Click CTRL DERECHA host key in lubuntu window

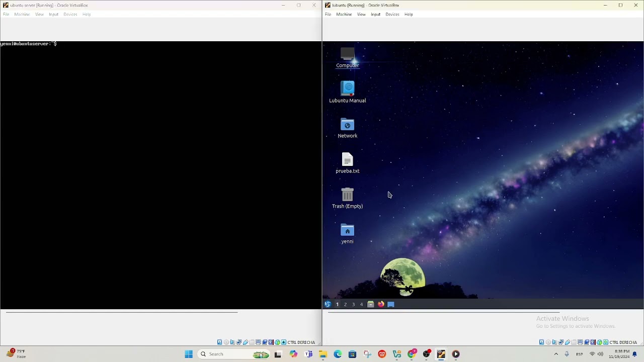click(623, 342)
